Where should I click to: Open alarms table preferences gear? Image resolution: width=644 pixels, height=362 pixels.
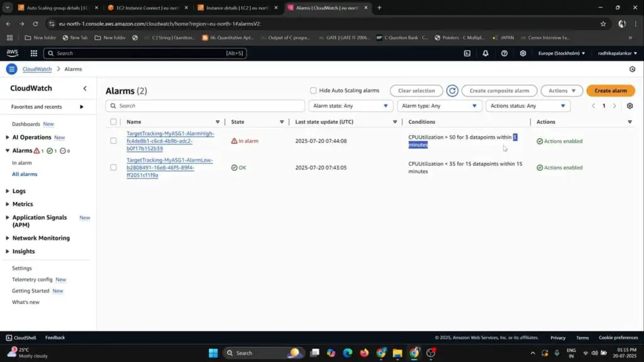(630, 106)
